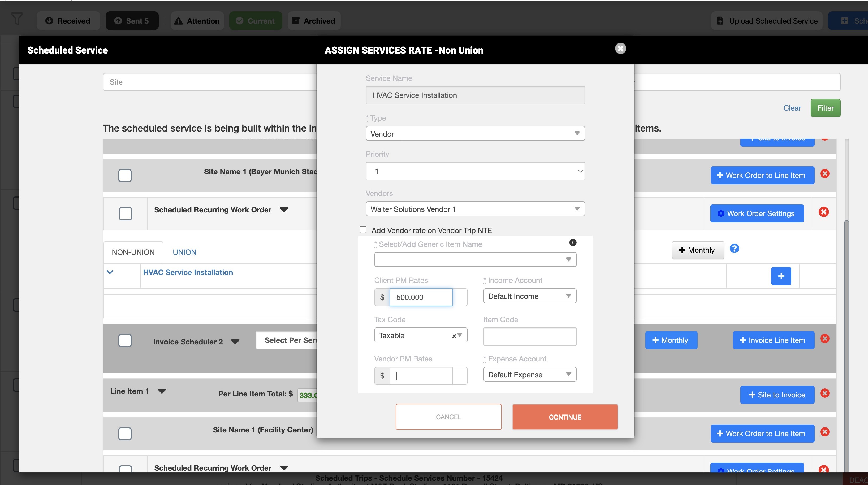Click the Clear filter link

[792, 108]
